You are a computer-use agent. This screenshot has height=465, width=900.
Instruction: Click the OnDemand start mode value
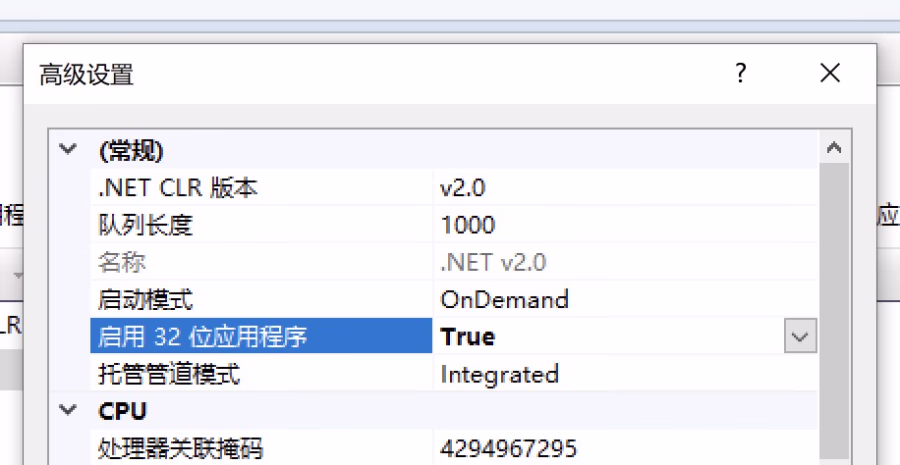point(504,299)
